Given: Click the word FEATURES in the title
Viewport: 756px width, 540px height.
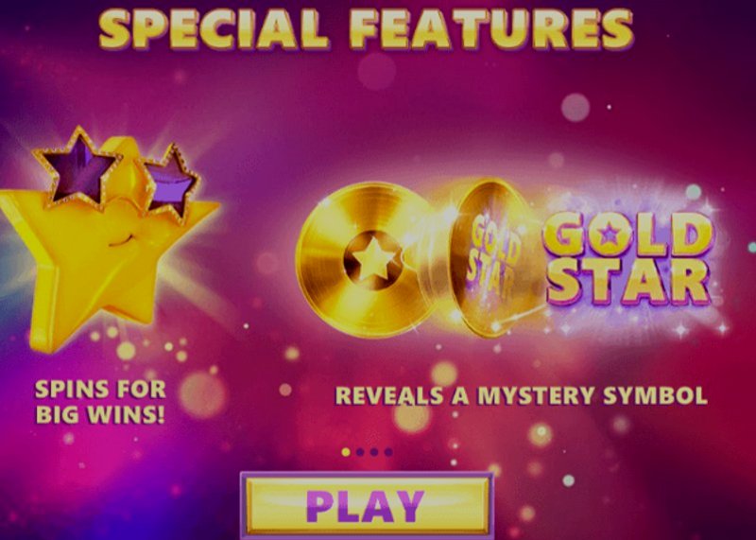Looking at the screenshot, I should (491, 29).
